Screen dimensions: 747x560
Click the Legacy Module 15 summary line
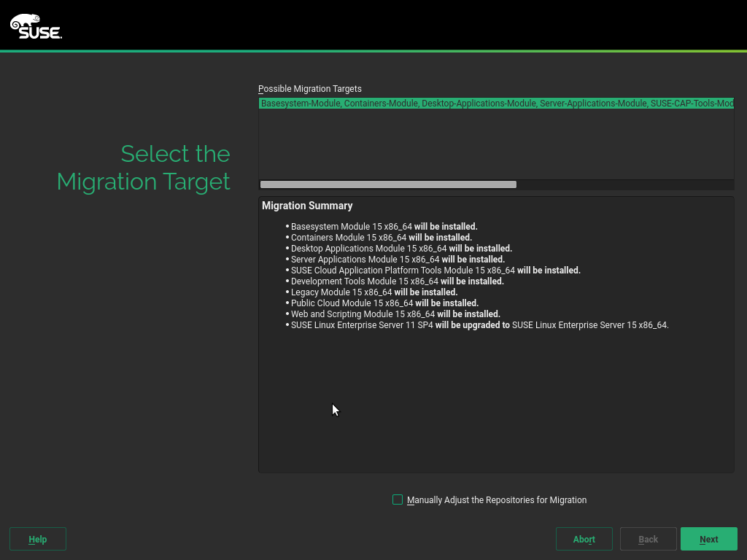tap(374, 292)
